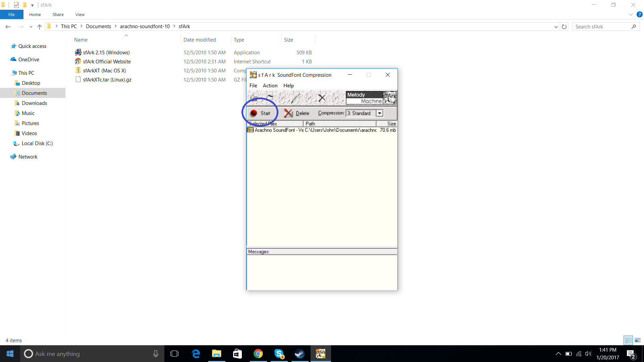Viewport: 644px width, 362px height.
Task: Click the red X Delete icon
Action: click(288, 113)
